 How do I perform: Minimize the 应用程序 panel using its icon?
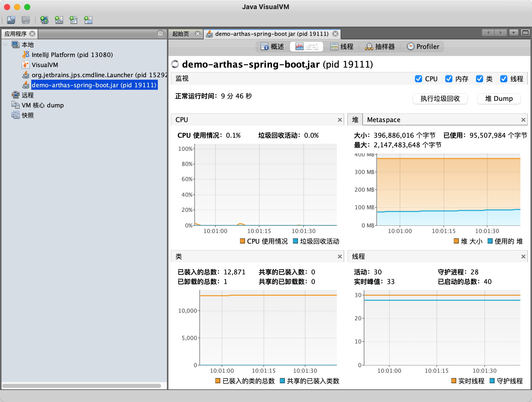(160, 34)
